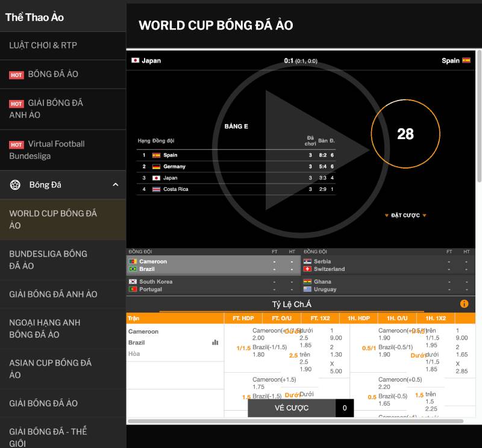
Task: Collapse the Bóng Đá sidebar section chevron
Action: click(x=116, y=185)
